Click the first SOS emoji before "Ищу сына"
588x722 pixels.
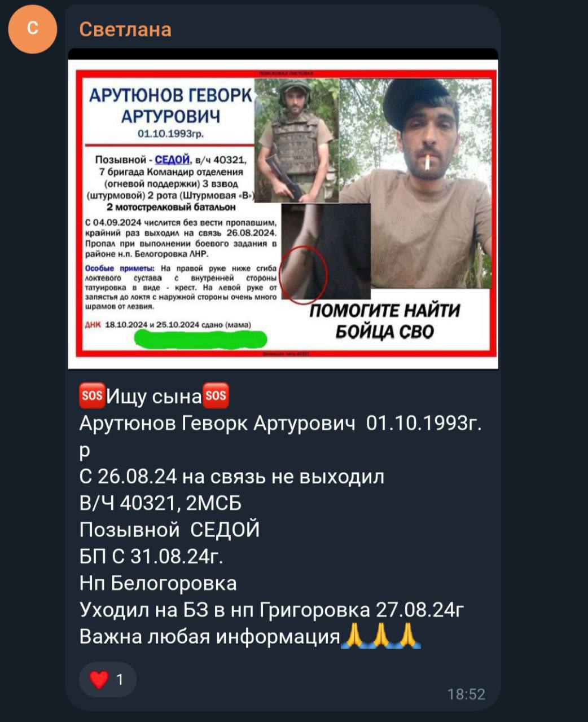(92, 396)
